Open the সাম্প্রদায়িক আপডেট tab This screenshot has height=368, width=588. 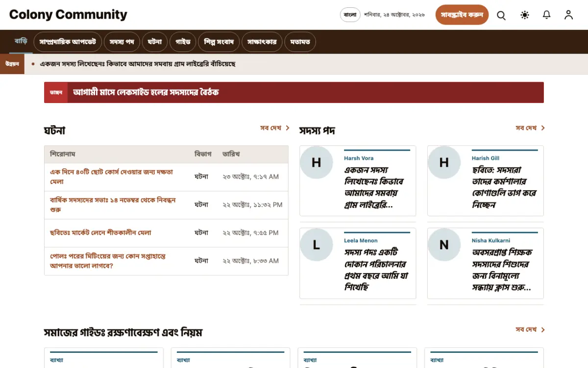tap(68, 42)
